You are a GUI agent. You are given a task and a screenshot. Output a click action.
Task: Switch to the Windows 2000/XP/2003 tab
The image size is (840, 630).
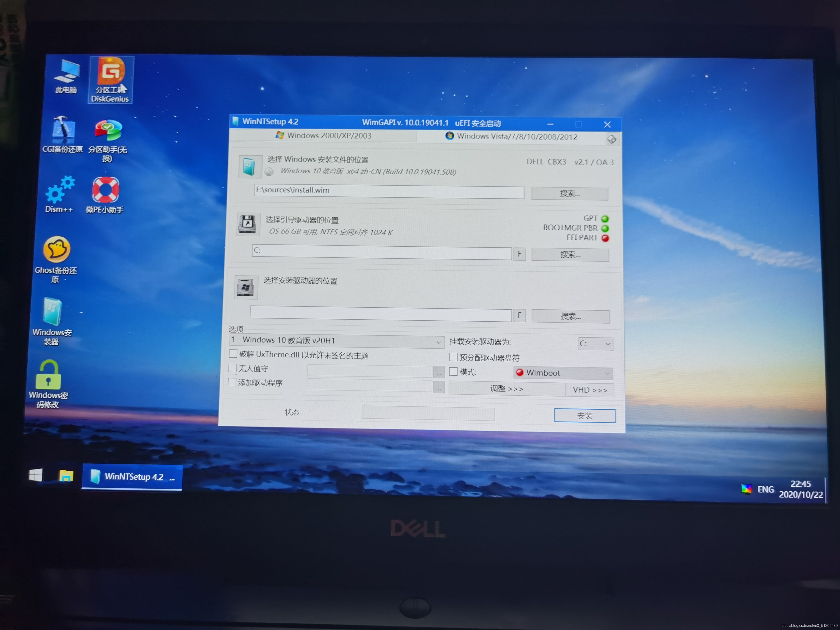tap(323, 135)
